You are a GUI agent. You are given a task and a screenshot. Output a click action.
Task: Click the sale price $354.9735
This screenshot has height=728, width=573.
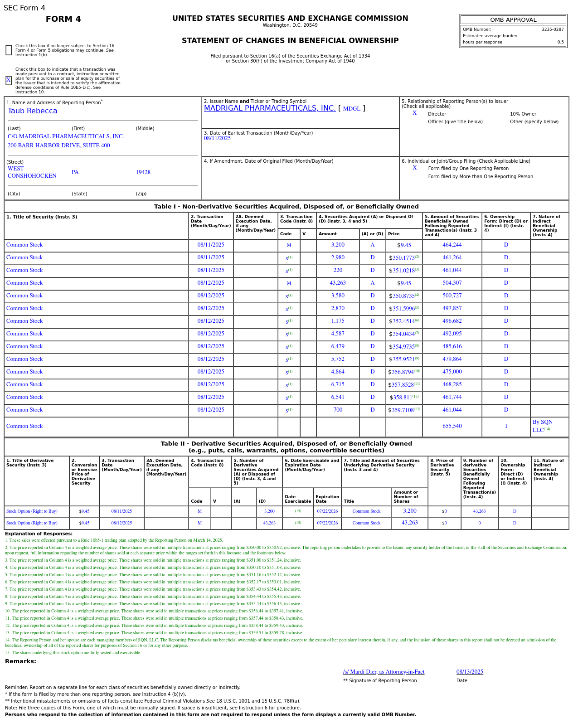(x=402, y=347)
